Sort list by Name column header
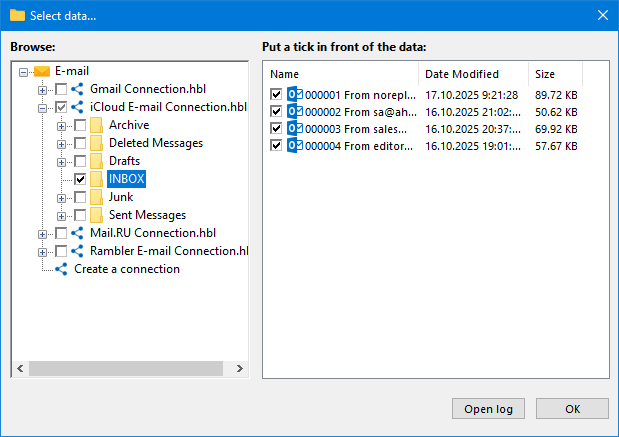Image resolution: width=619 pixels, height=437 pixels. [341, 74]
